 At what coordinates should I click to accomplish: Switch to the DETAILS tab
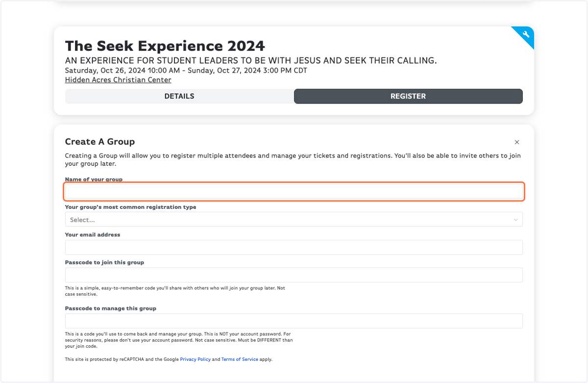point(179,96)
